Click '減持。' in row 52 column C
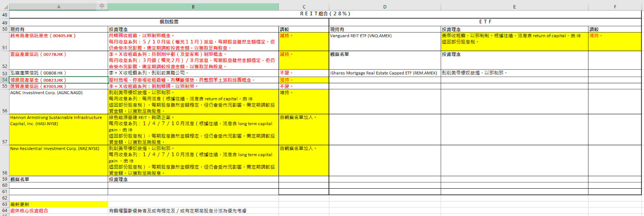The image size is (644, 216). [x=304, y=60]
